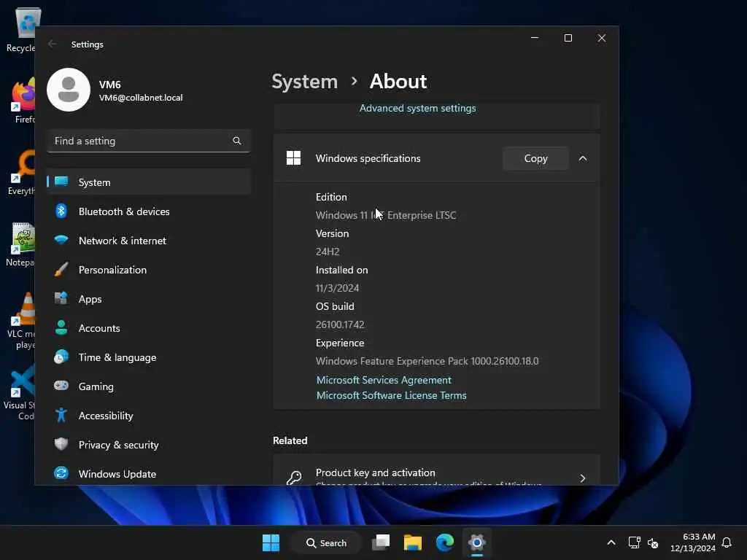Open the clock and date flyout

[692, 542]
